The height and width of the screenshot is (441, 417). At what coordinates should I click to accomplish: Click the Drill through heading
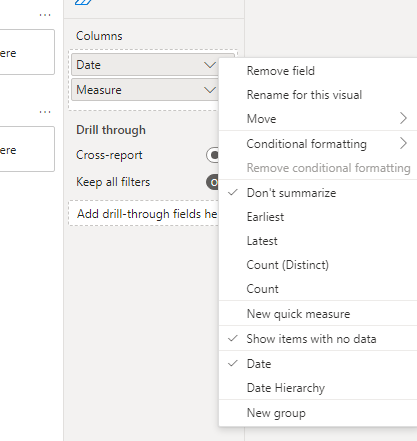(x=111, y=130)
